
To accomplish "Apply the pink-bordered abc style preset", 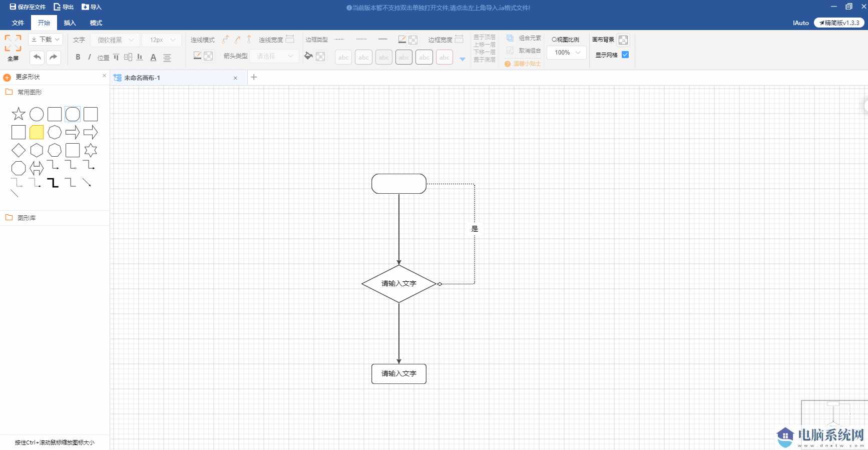I will [x=445, y=57].
